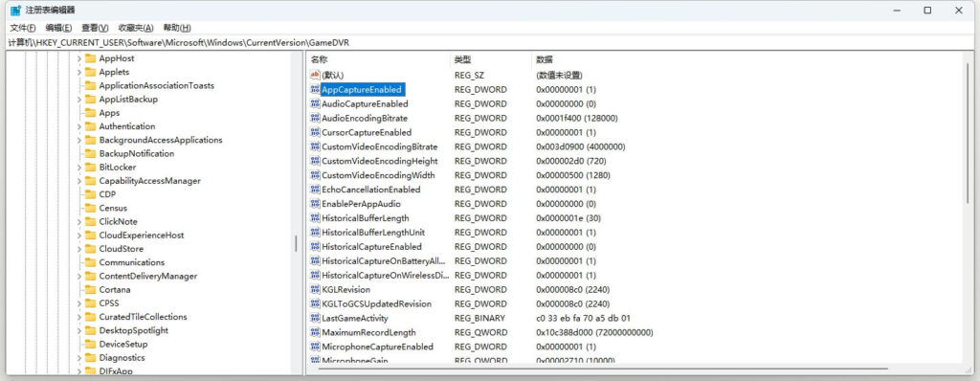Click the CursorCaptureEnabled DWORD icon
Image resolution: width=980 pixels, height=381 pixels.
point(315,133)
